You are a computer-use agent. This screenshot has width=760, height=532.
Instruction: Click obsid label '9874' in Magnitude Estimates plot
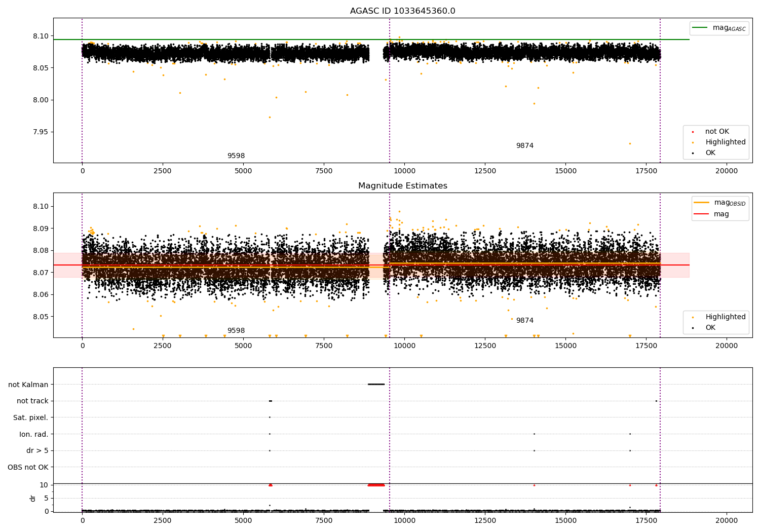tap(525, 321)
